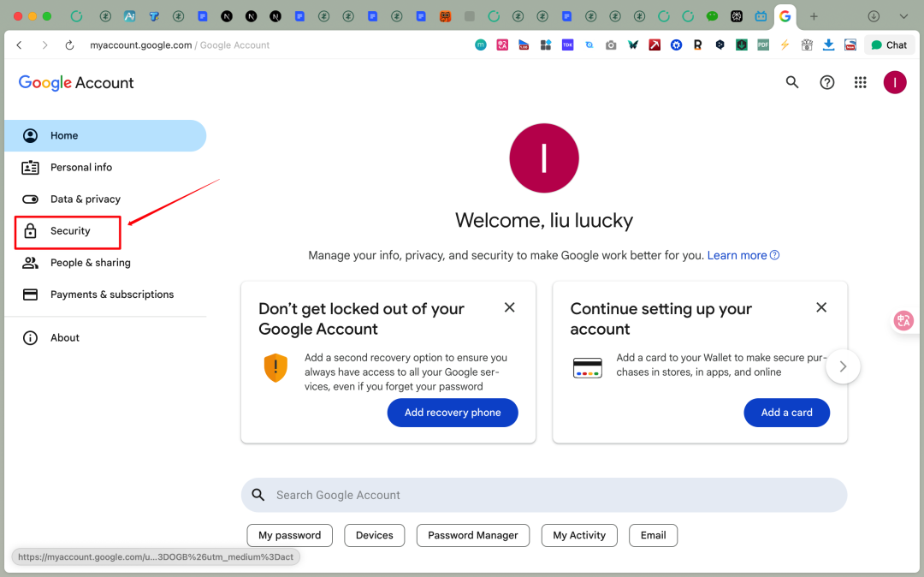Viewport: 924px width, 577px height.
Task: Open the Google apps grid launcher
Action: pos(861,82)
